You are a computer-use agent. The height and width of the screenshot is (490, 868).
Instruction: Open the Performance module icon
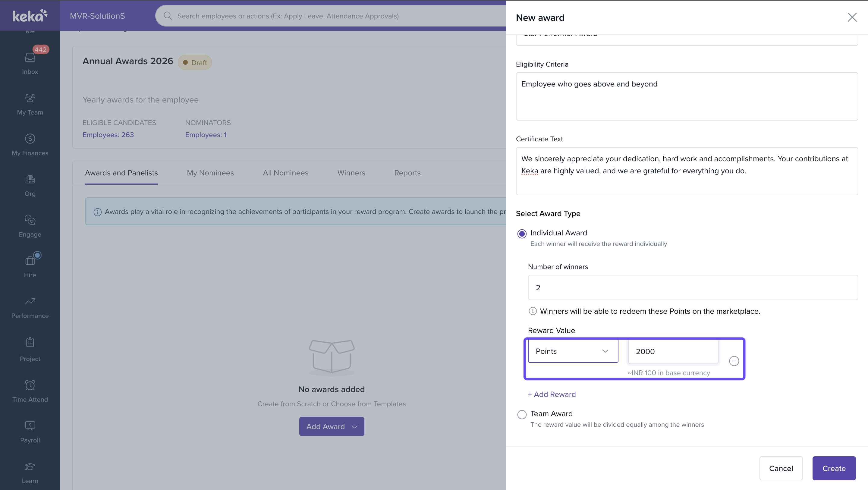click(30, 302)
